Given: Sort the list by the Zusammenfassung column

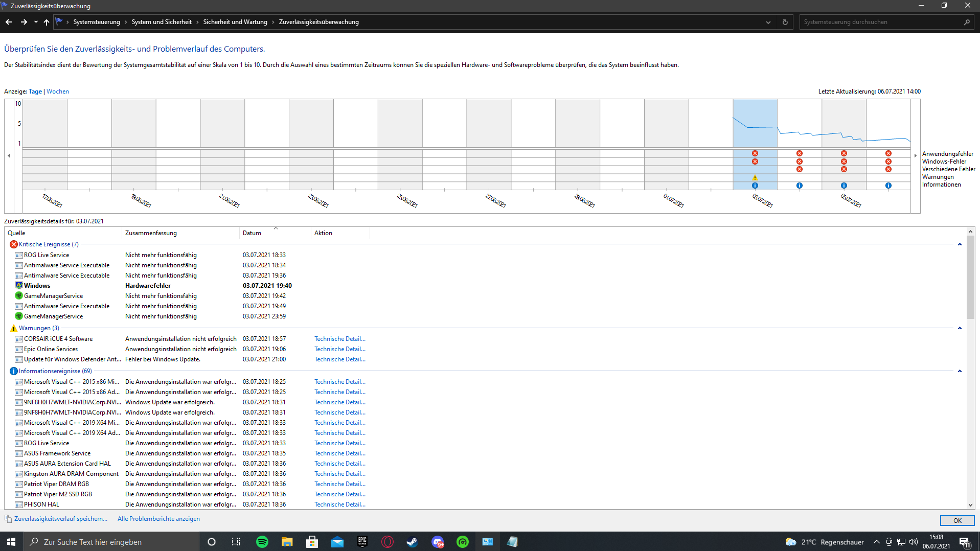Looking at the screenshot, I should pos(180,233).
